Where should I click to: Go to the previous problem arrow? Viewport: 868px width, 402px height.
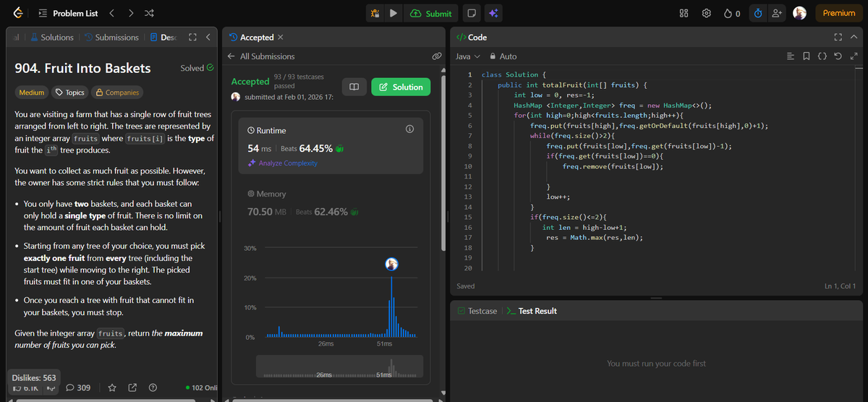pos(111,13)
